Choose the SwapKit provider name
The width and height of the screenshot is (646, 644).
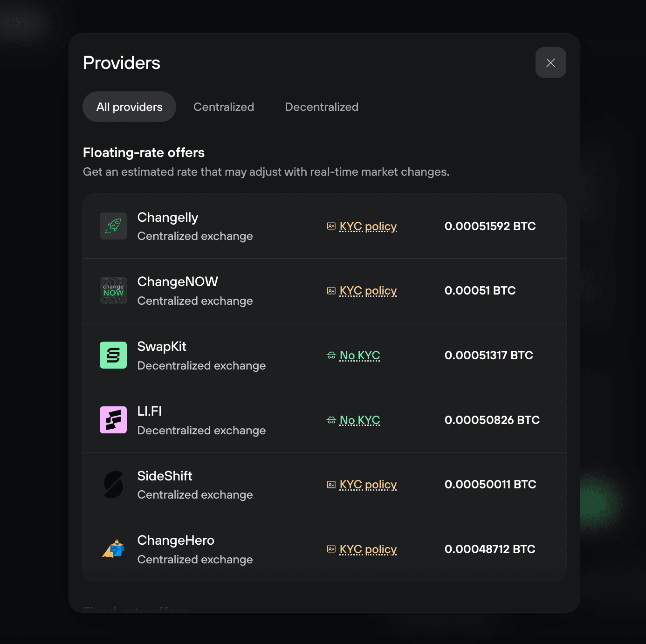point(162,347)
